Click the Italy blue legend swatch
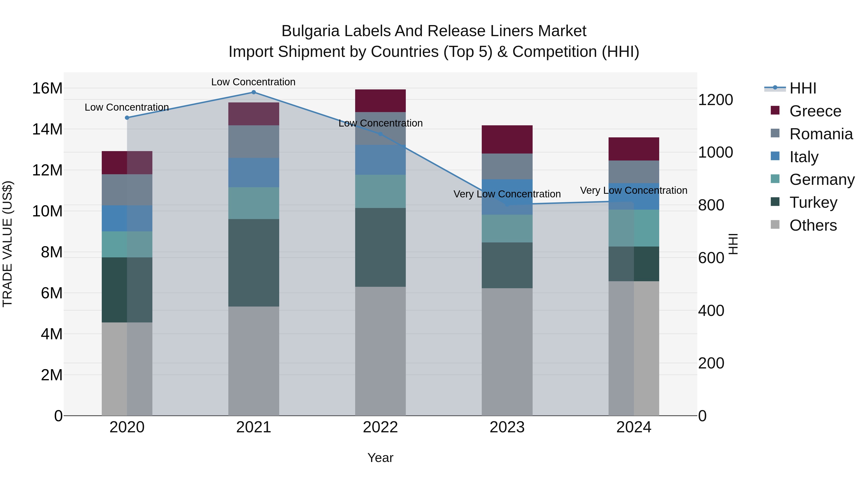This screenshot has height=488, width=868. (775, 156)
